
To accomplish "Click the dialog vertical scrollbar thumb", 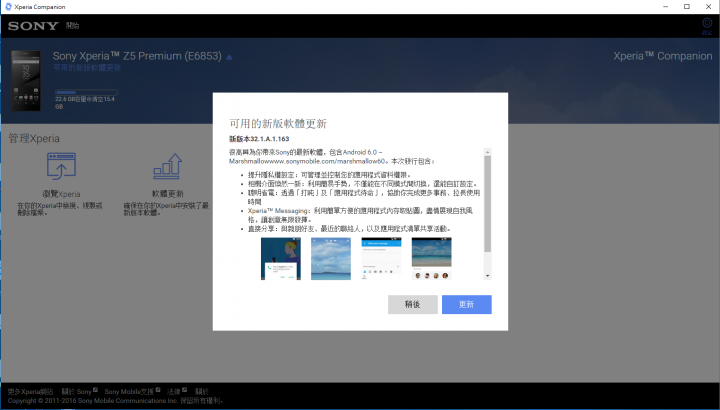I will coord(488,204).
